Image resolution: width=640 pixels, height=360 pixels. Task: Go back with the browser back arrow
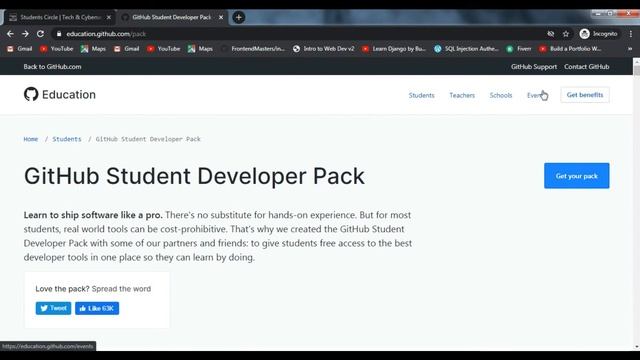[x=10, y=34]
